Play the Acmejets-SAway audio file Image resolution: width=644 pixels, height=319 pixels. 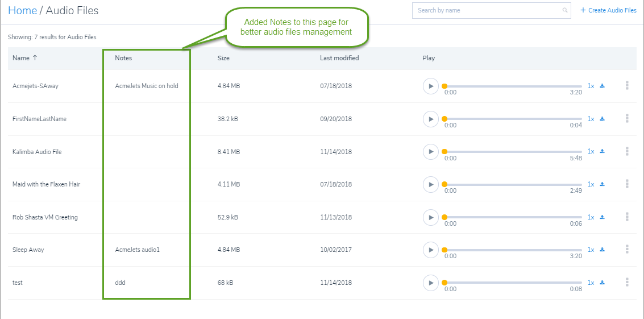pyautogui.click(x=431, y=86)
